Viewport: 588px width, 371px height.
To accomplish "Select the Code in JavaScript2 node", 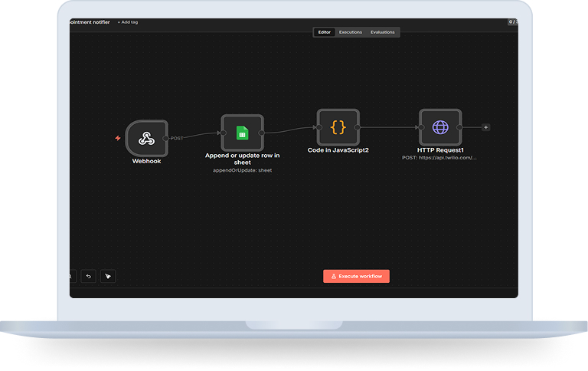I will [x=338, y=127].
